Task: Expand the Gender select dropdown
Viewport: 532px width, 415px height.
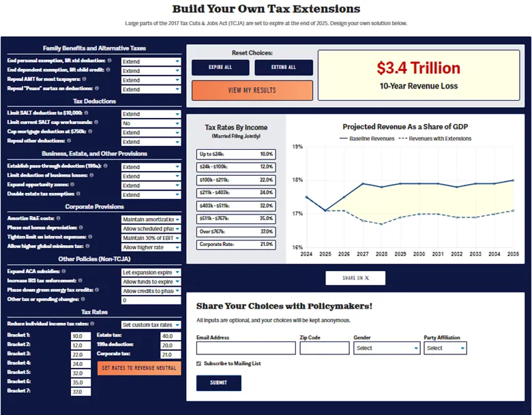Action: [x=386, y=348]
